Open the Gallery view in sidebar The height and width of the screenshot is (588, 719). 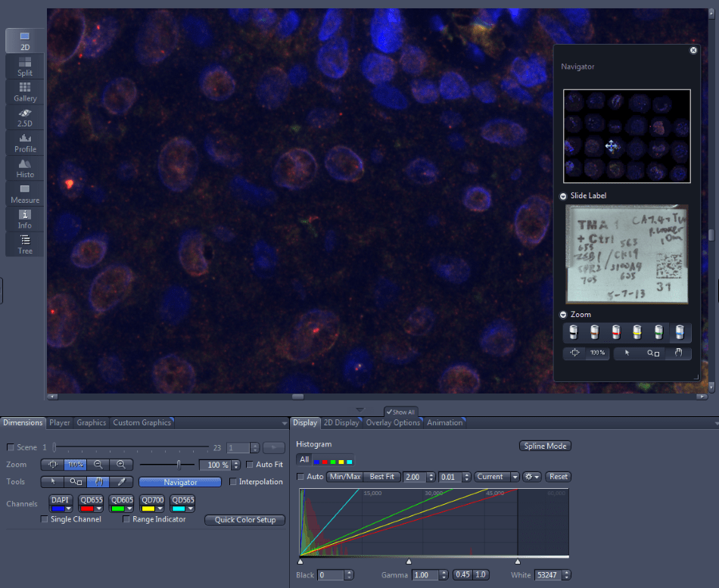[x=25, y=92]
